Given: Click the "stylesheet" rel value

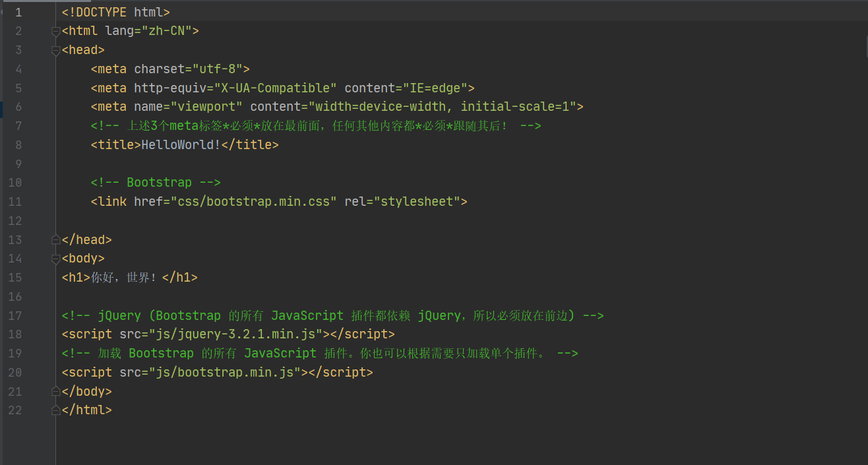Looking at the screenshot, I should [417, 202].
